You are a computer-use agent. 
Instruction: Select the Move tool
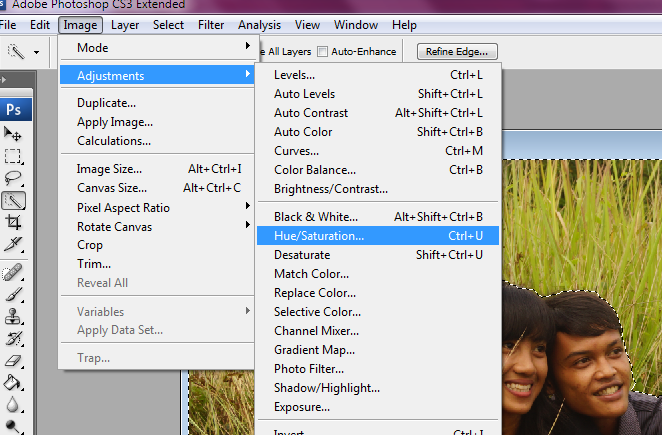[13, 135]
